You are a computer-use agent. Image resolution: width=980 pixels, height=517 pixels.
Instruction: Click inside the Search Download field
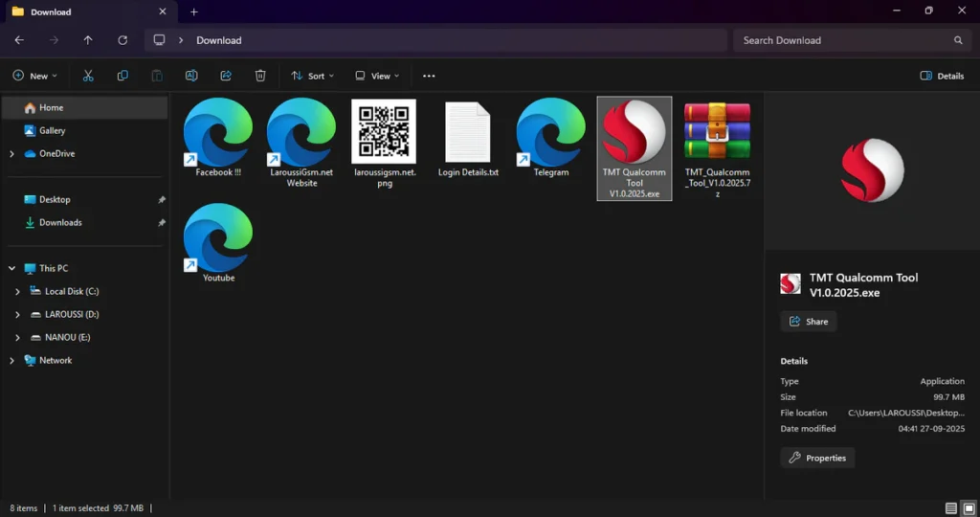(842, 40)
